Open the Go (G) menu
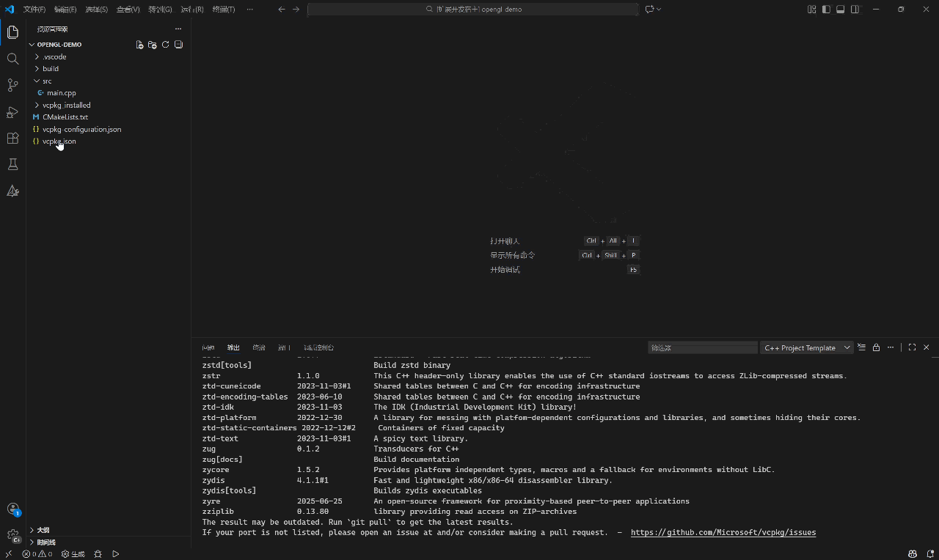 [160, 9]
